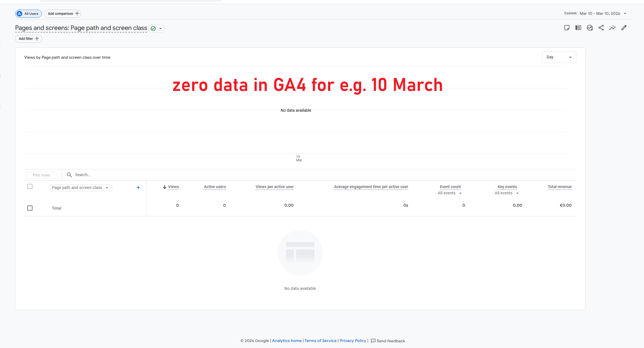644x348 pixels.
Task: Click the Add filter button
Action: [x=28, y=39]
